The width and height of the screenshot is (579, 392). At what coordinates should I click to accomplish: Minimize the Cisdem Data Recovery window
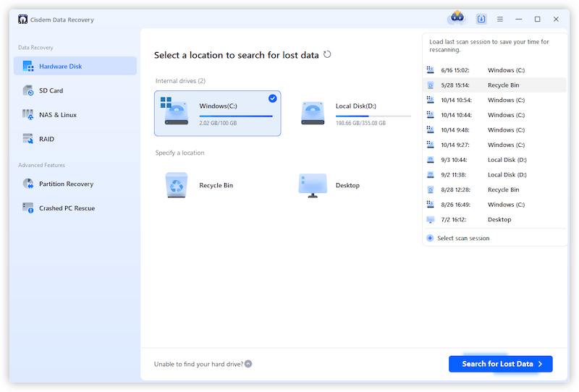[519, 20]
